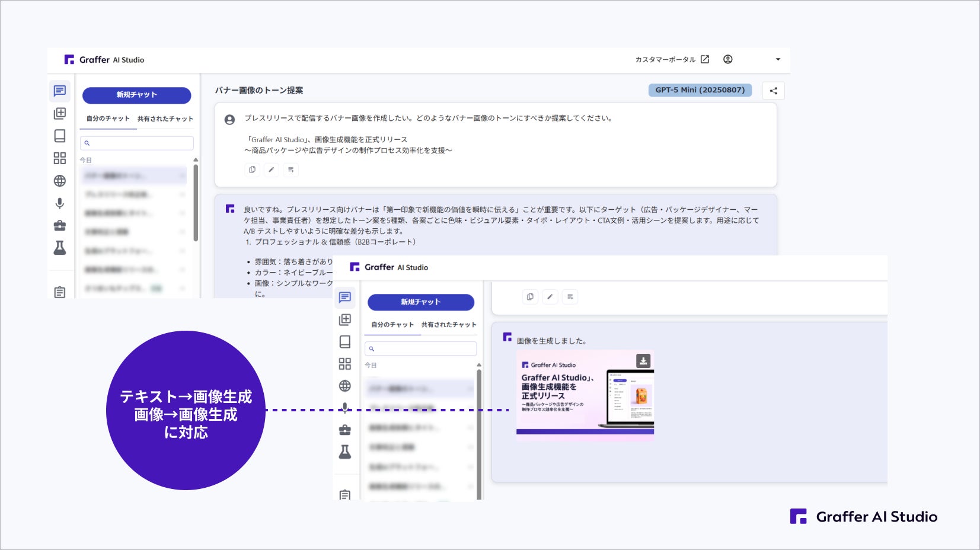This screenshot has width=980, height=550.
Task: Open the カスタマーポータル link
Action: [672, 59]
